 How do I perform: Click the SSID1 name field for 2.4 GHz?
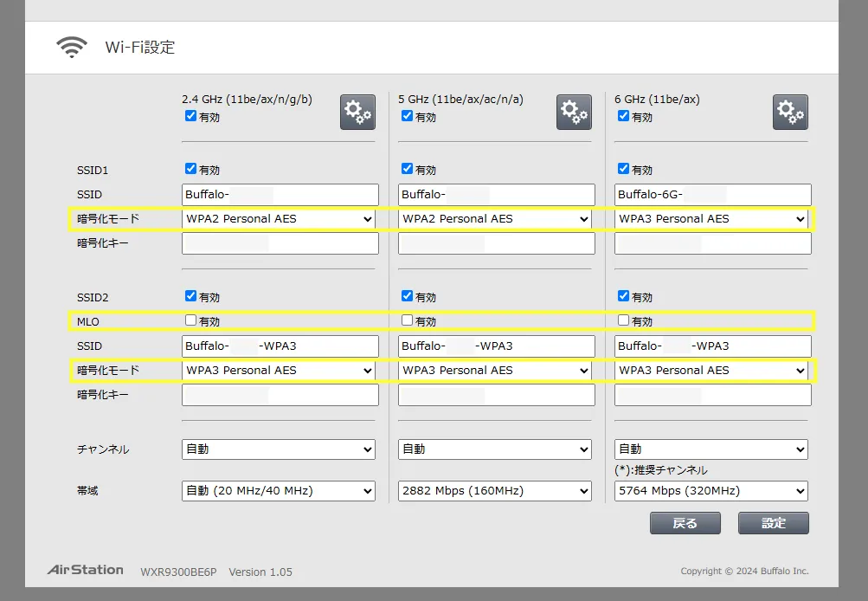click(x=280, y=195)
